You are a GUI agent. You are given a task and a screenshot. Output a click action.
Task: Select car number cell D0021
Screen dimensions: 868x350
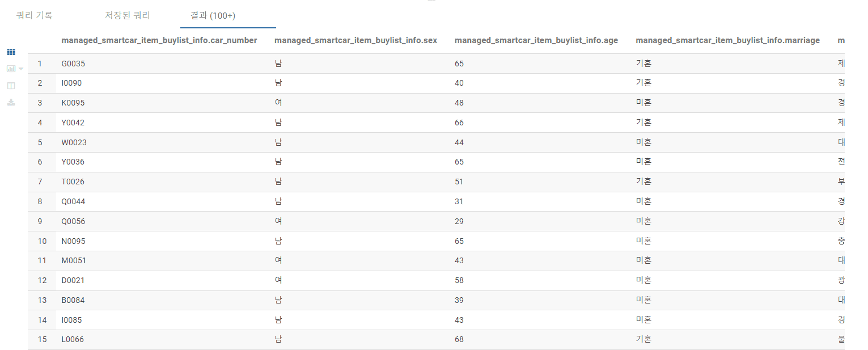[x=73, y=280]
